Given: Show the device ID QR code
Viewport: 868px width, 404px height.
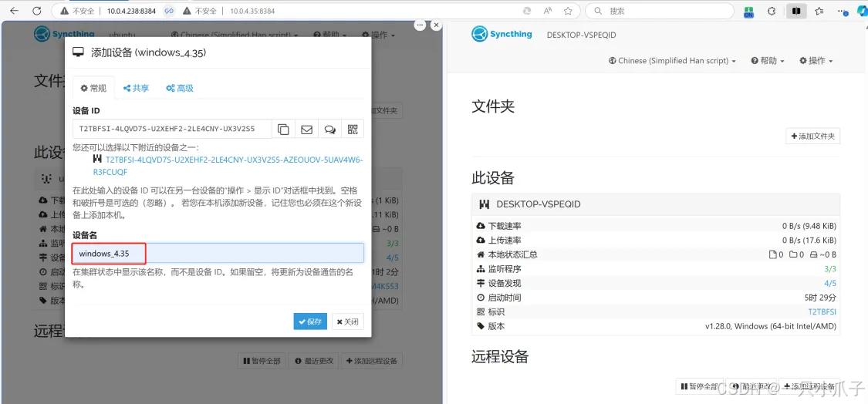Looking at the screenshot, I should [x=353, y=129].
